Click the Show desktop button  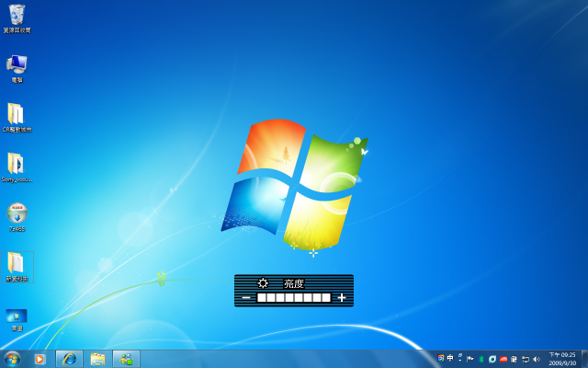point(584,359)
